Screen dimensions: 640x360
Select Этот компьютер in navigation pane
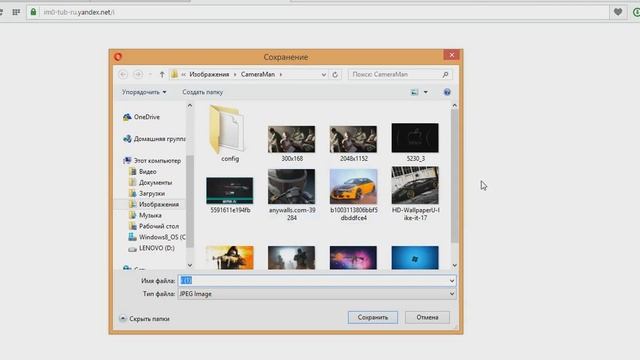point(152,160)
